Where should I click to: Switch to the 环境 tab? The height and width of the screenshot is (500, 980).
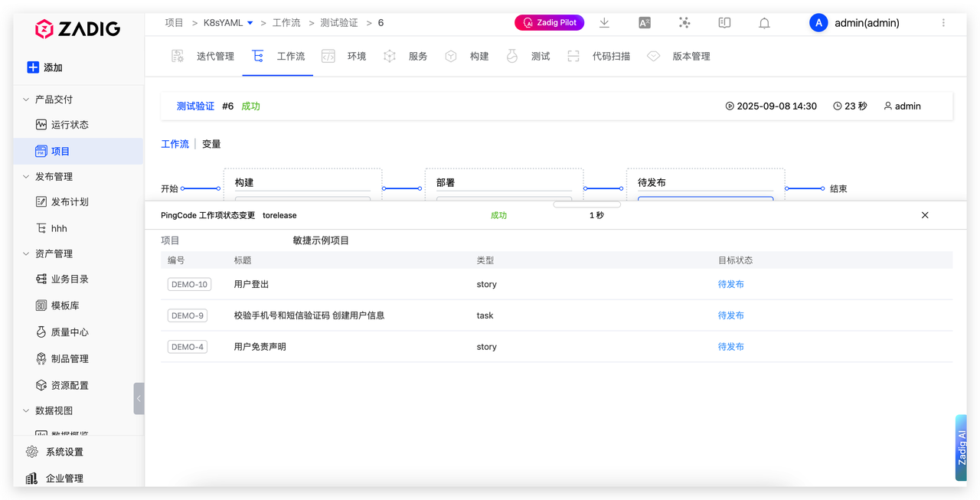point(356,56)
